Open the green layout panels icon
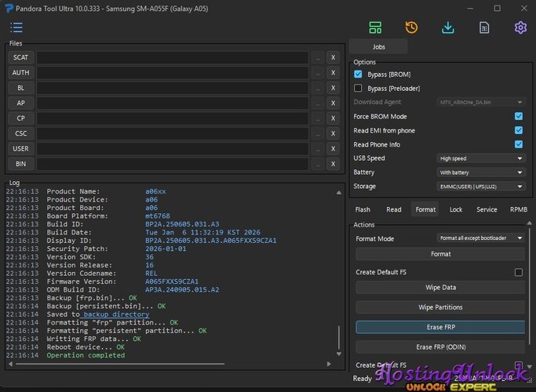Image resolution: width=536 pixels, height=392 pixels. pyautogui.click(x=375, y=27)
